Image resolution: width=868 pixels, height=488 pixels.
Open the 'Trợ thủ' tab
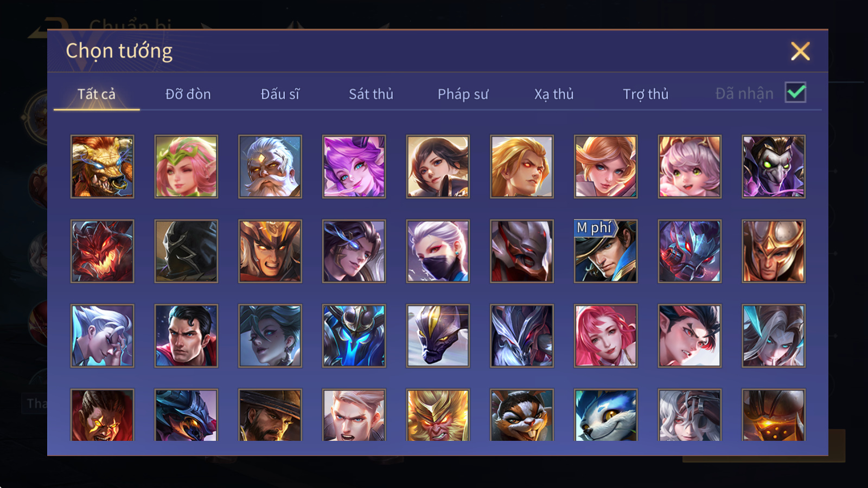[646, 94]
